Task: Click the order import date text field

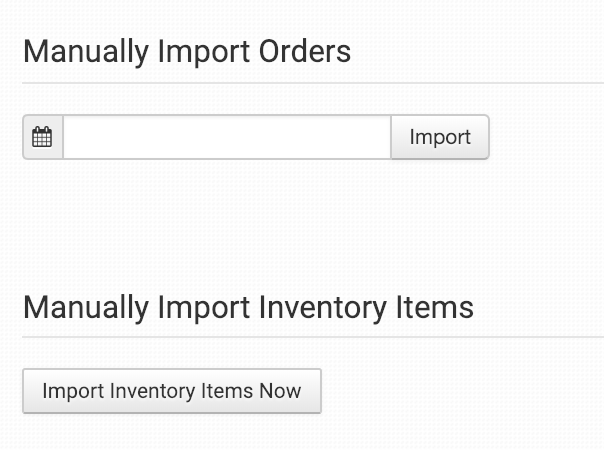Action: click(226, 137)
